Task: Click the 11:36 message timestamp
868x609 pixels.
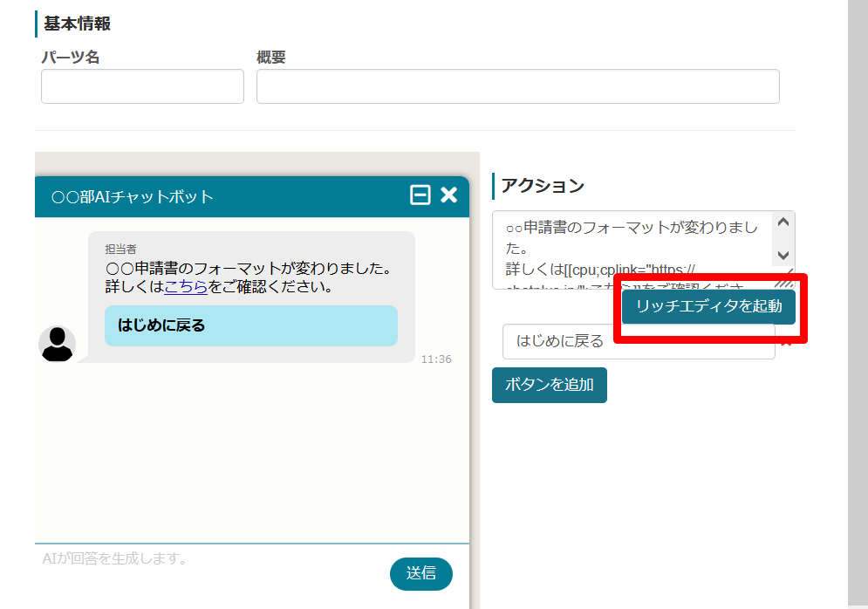Action: pos(436,359)
